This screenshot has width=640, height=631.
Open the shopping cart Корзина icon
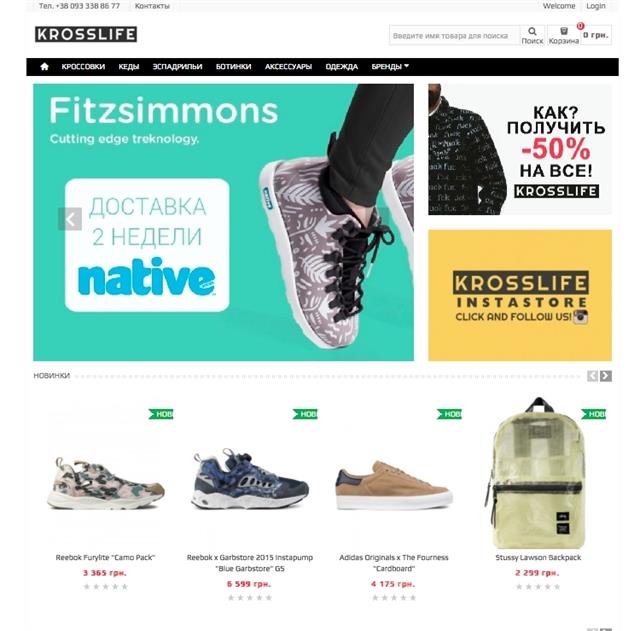564,31
